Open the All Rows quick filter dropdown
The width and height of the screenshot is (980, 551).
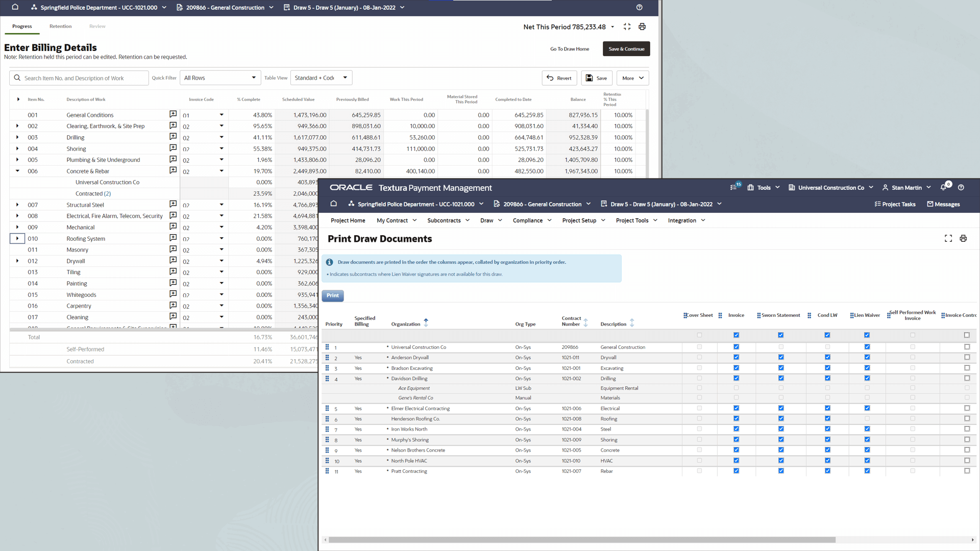pyautogui.click(x=220, y=78)
